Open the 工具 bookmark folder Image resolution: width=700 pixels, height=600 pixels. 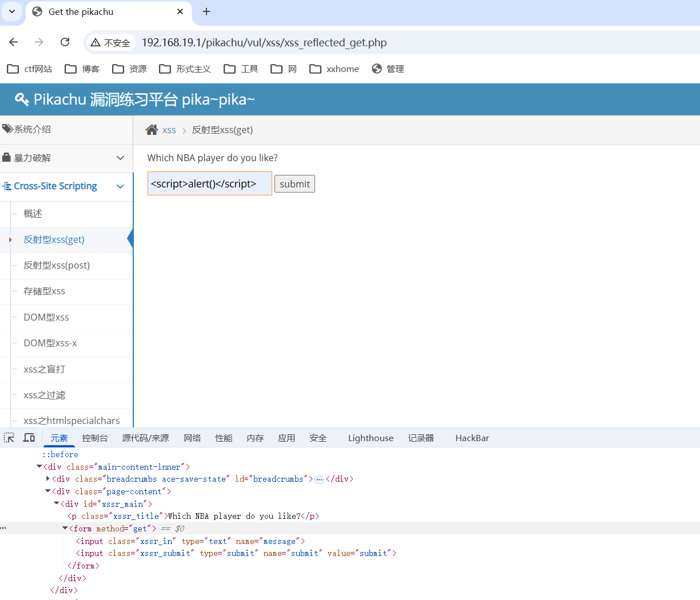click(241, 69)
